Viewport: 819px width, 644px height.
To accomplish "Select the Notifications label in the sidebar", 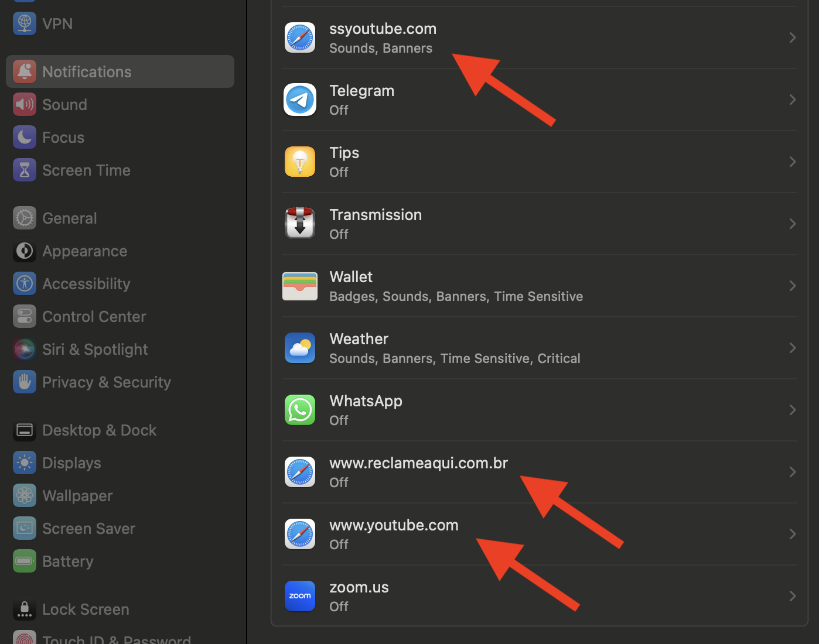I will click(87, 71).
